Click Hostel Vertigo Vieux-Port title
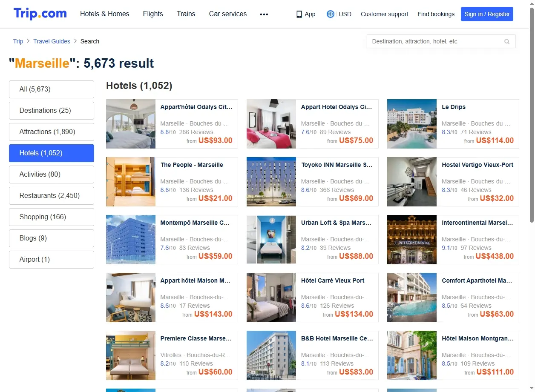 coord(477,165)
